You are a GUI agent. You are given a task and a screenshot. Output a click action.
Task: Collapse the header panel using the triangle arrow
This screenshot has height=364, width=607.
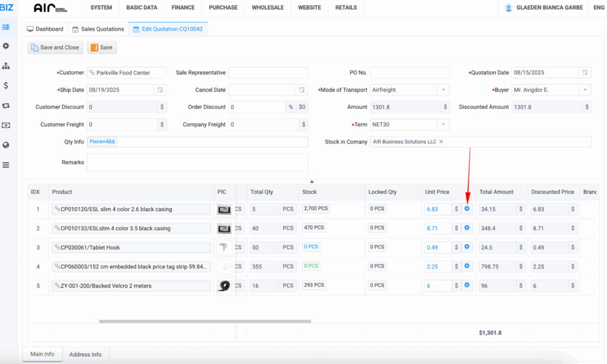coord(312,181)
